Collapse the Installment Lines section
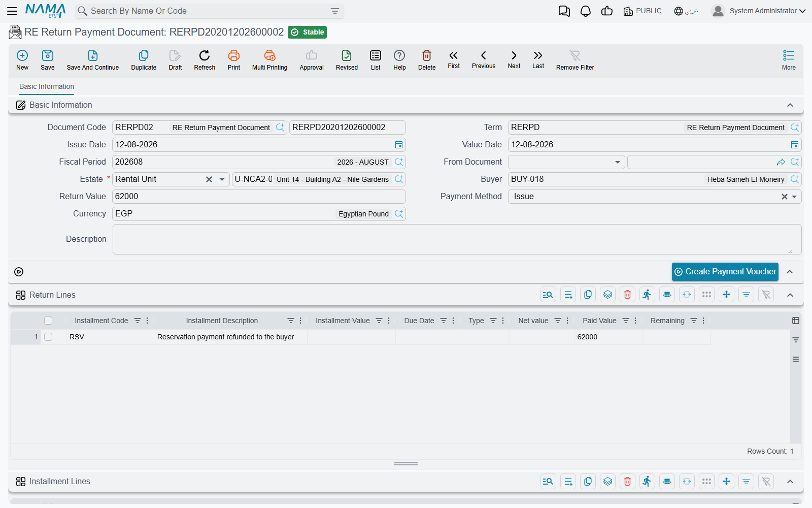The width and height of the screenshot is (812, 508). (790, 482)
